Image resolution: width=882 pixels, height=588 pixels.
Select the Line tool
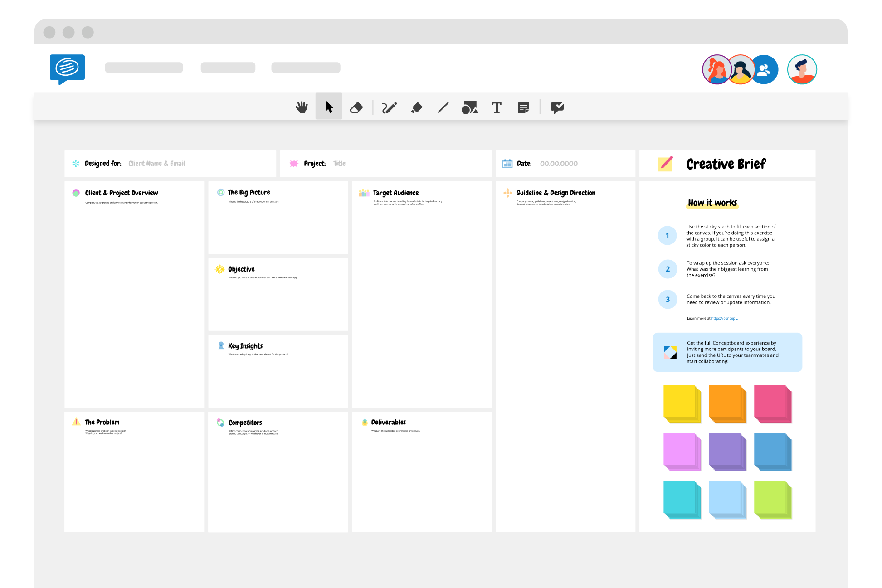(443, 107)
